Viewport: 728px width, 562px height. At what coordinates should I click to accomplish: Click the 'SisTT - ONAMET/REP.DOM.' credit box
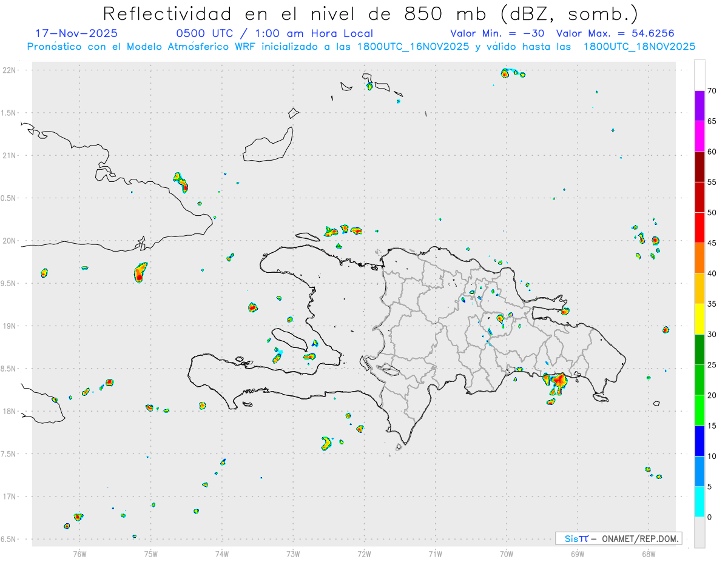coord(619,538)
